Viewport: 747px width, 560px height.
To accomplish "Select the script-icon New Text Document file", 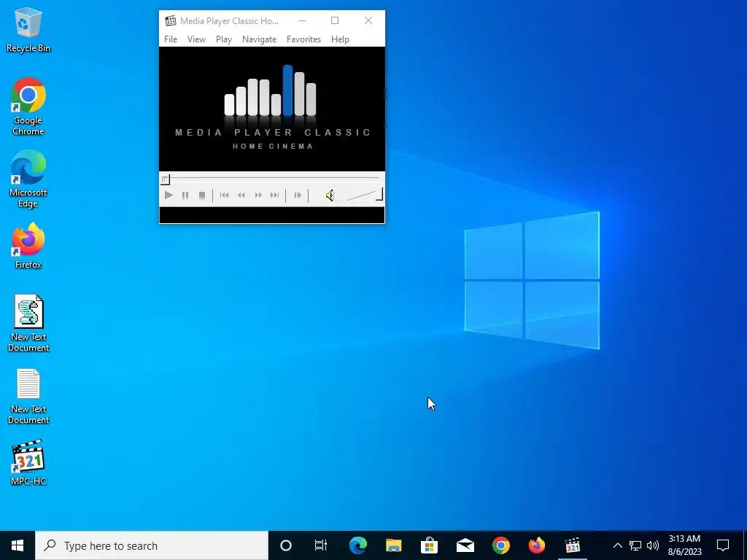I will 28,323.
